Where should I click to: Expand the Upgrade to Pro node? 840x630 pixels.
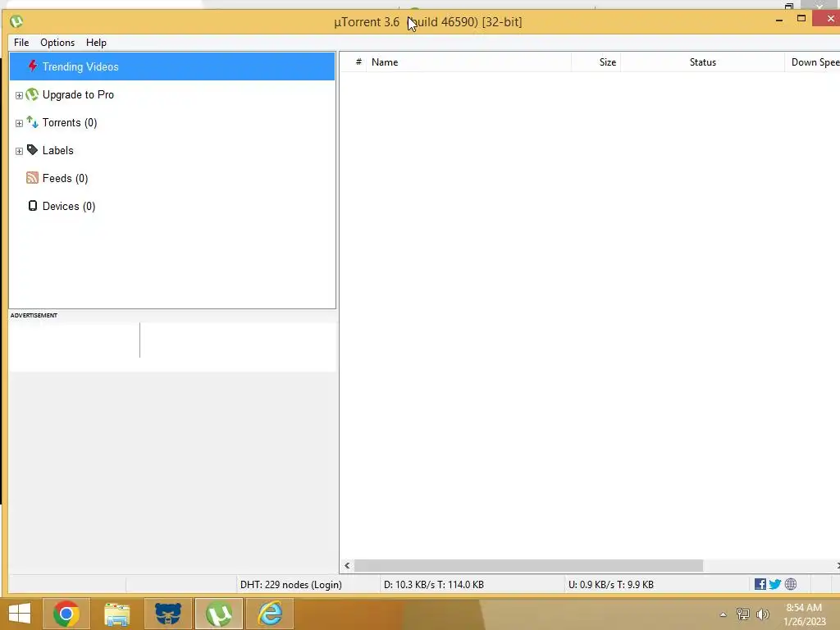(20, 95)
